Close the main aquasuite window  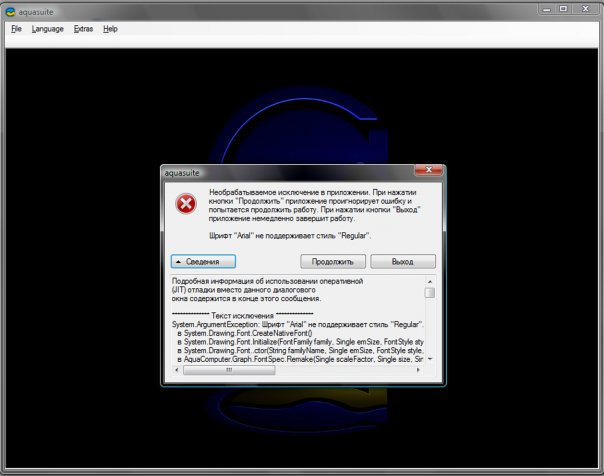click(x=586, y=9)
